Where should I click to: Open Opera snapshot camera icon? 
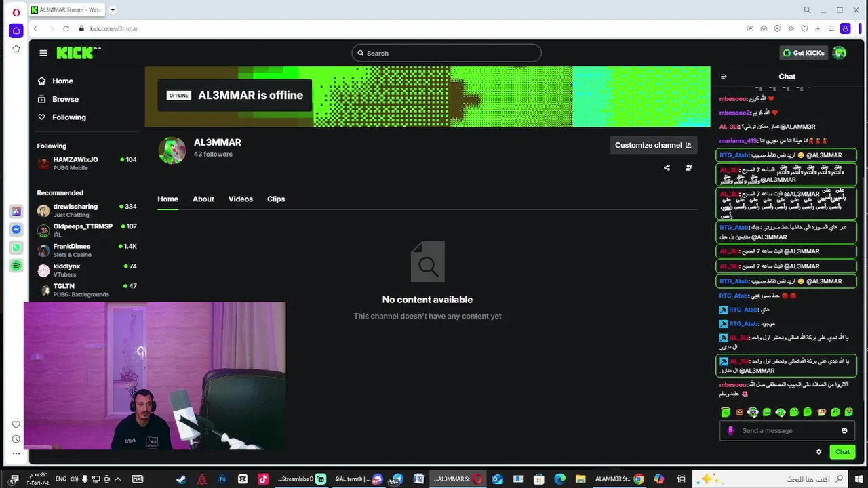click(x=764, y=28)
